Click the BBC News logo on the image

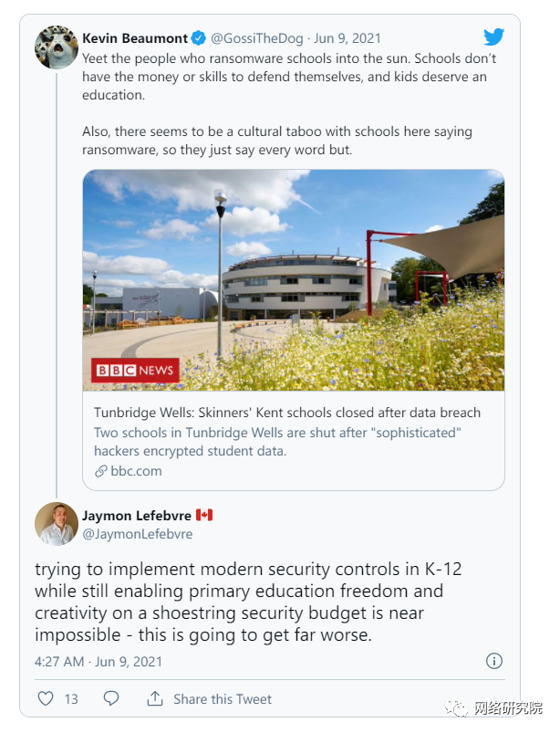(135, 370)
